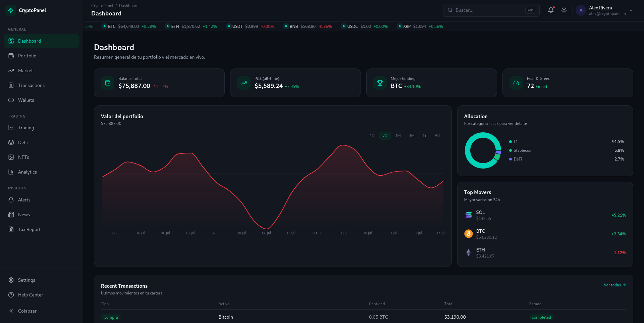This screenshot has width=644, height=323.
Task: Click the Mejor holding trophy icon
Action: [380, 83]
